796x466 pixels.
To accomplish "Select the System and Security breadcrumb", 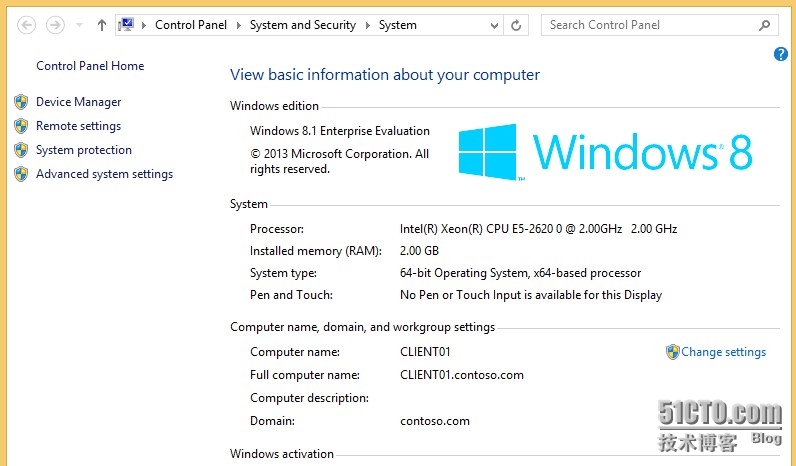I will [303, 25].
